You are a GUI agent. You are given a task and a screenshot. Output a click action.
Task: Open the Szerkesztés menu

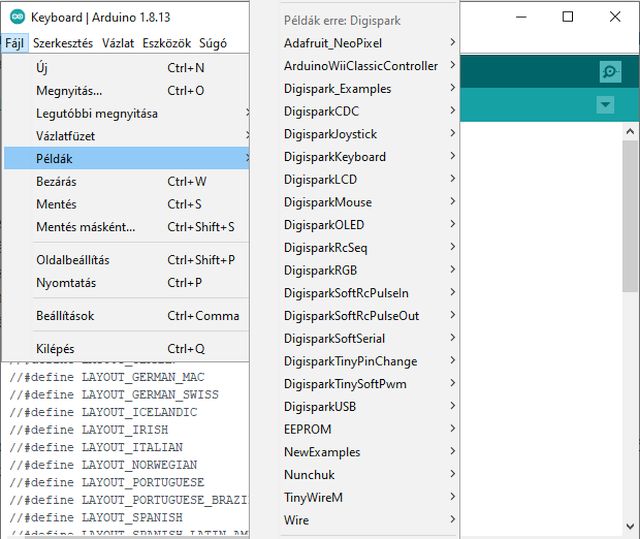coord(63,43)
